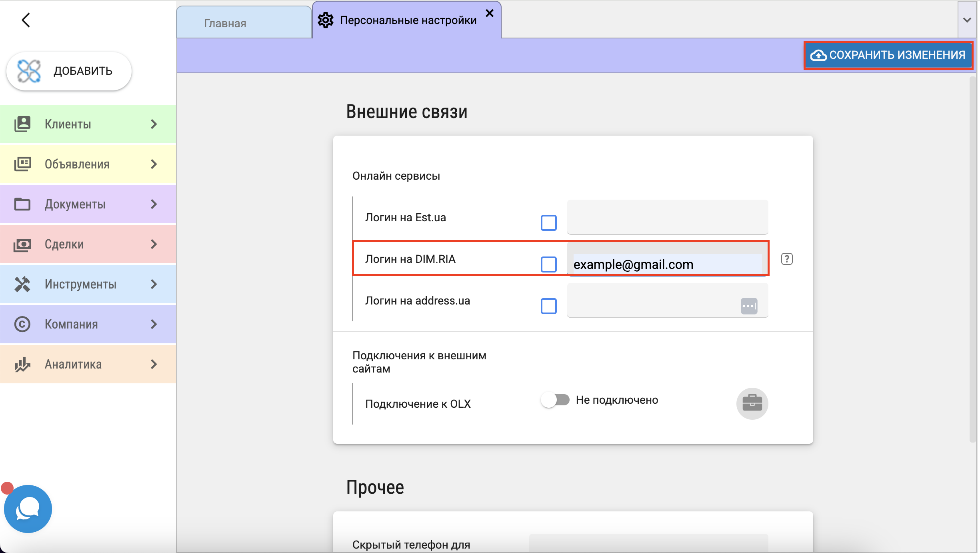Click the Est.ua login input field
The width and height of the screenshot is (980, 553).
coord(667,217)
